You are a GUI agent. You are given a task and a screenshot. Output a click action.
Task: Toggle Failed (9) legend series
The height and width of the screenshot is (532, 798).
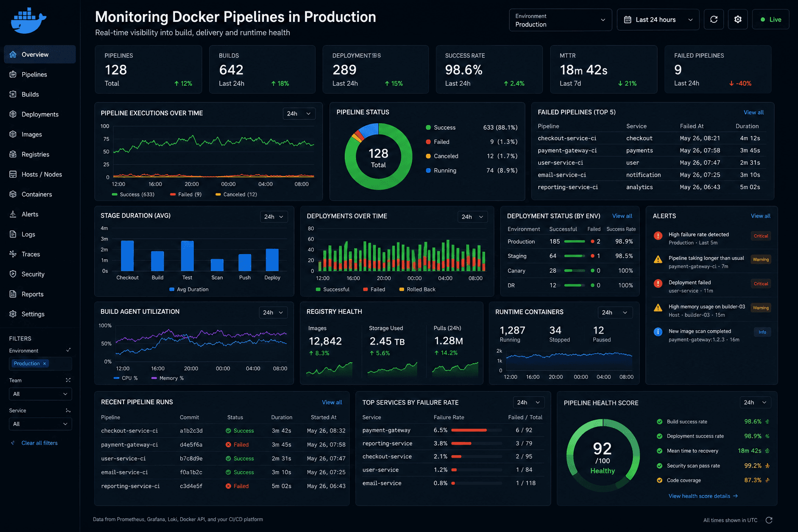point(185,194)
